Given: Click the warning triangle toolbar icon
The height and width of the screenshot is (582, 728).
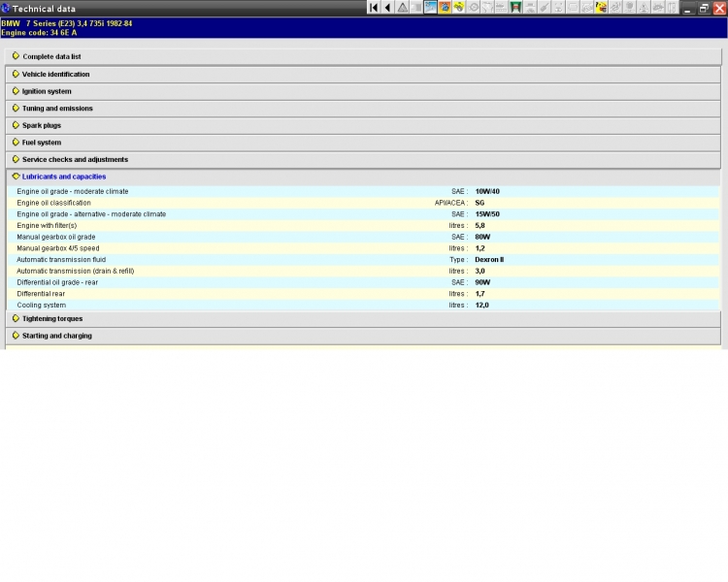Looking at the screenshot, I should [x=402, y=8].
